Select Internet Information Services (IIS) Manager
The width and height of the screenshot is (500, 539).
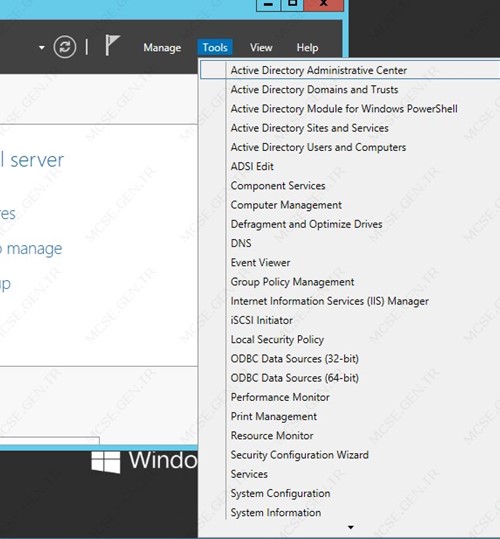coord(330,301)
